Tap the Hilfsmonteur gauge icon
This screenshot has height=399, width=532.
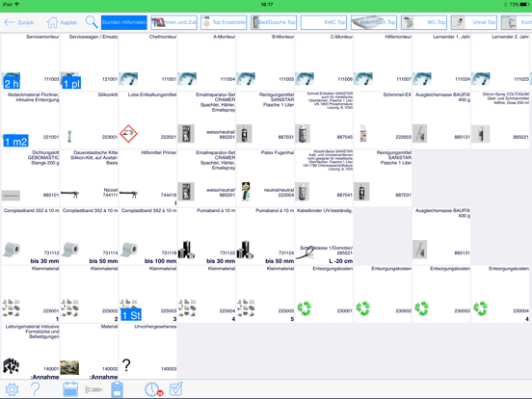click(363, 78)
